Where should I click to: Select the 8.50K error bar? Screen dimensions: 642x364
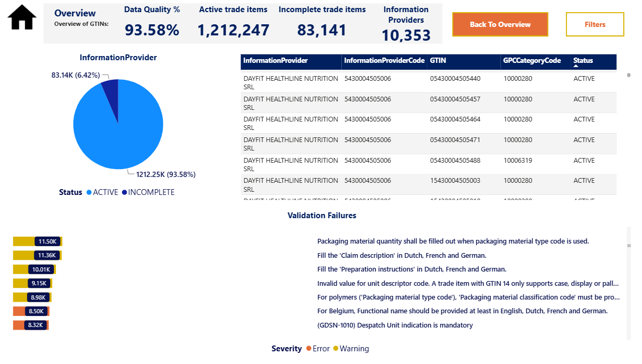31,311
